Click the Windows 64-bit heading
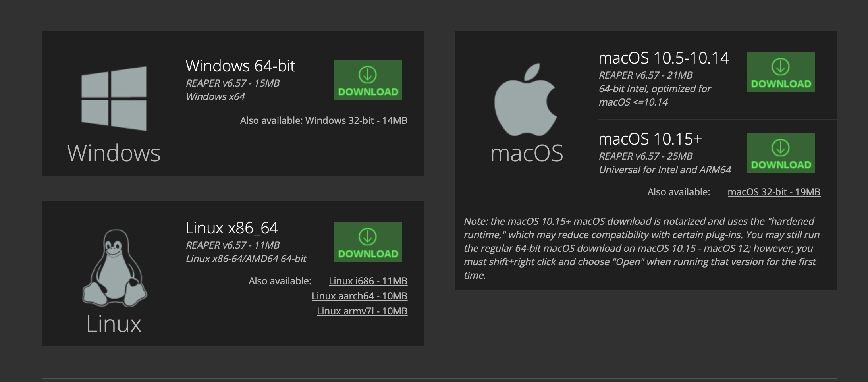 [x=240, y=66]
